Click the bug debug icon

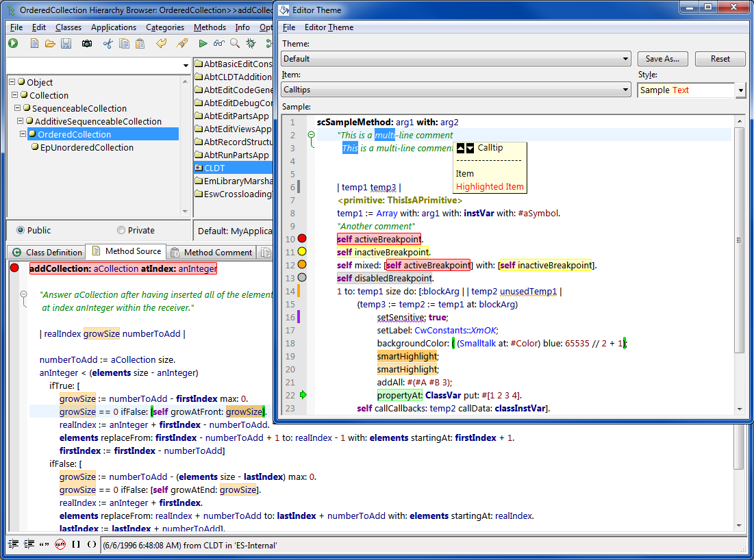(251, 43)
